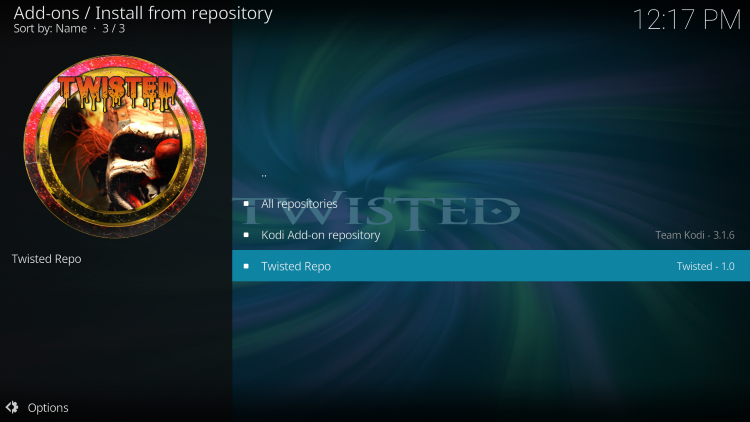Click the bullet icon beside Kodi Add-on repository
The image size is (750, 422).
[x=246, y=235]
